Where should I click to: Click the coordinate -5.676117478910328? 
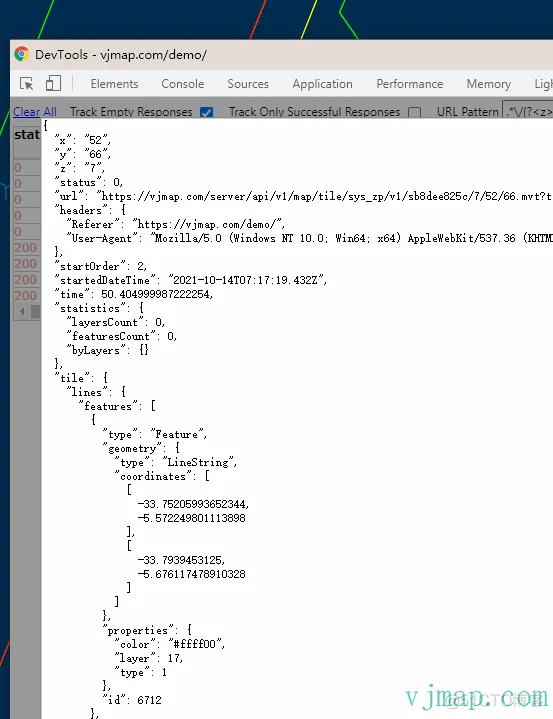point(192,574)
